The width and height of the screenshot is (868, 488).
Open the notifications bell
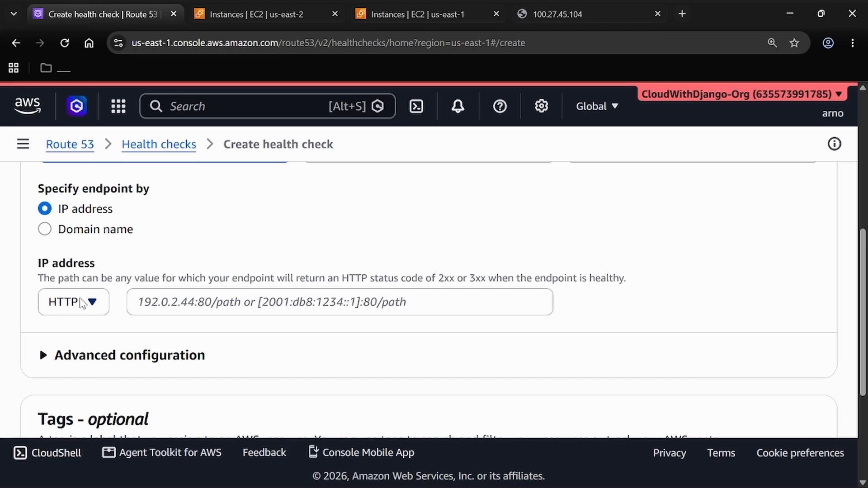tap(458, 106)
